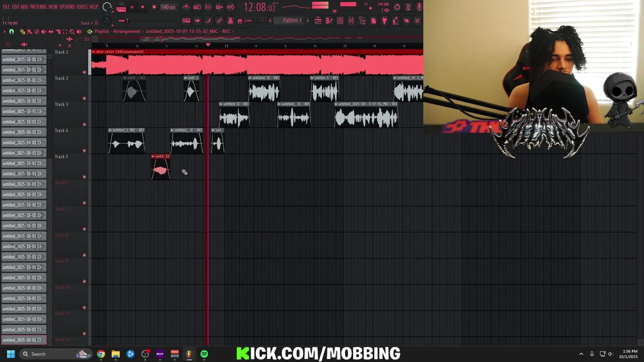Mute Track 1 using its green dot
644x362 pixels.
pyautogui.click(x=84, y=72)
